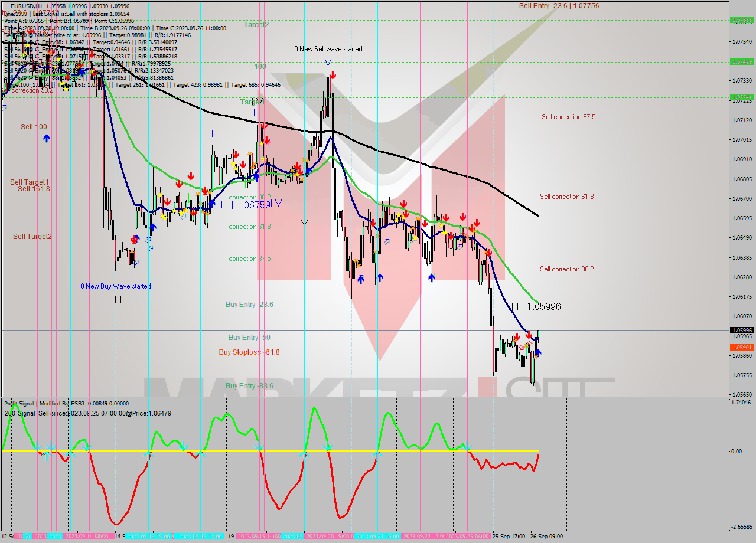This screenshot has width=756, height=543.
Task: Click the red down arrow above the latest candles
Action: (x=527, y=335)
